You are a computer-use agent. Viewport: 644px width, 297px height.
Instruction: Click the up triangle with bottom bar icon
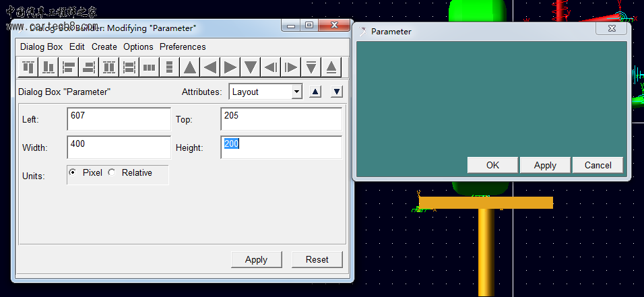coord(331,67)
